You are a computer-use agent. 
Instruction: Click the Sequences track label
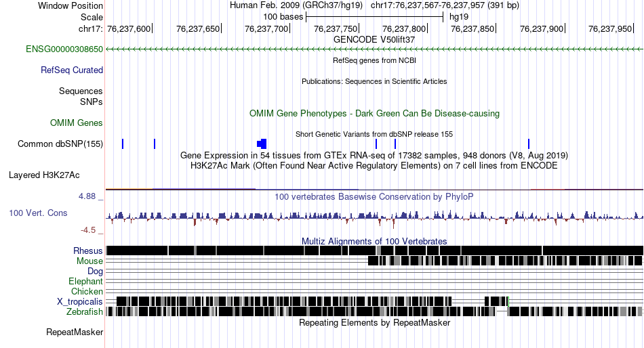coord(81,91)
